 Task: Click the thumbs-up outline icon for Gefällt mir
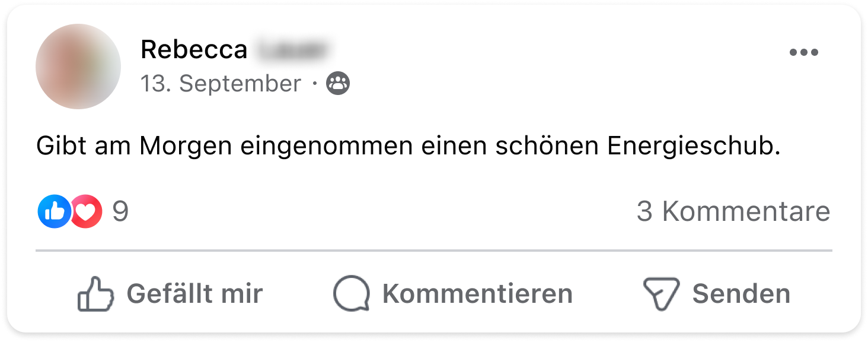tap(95, 294)
